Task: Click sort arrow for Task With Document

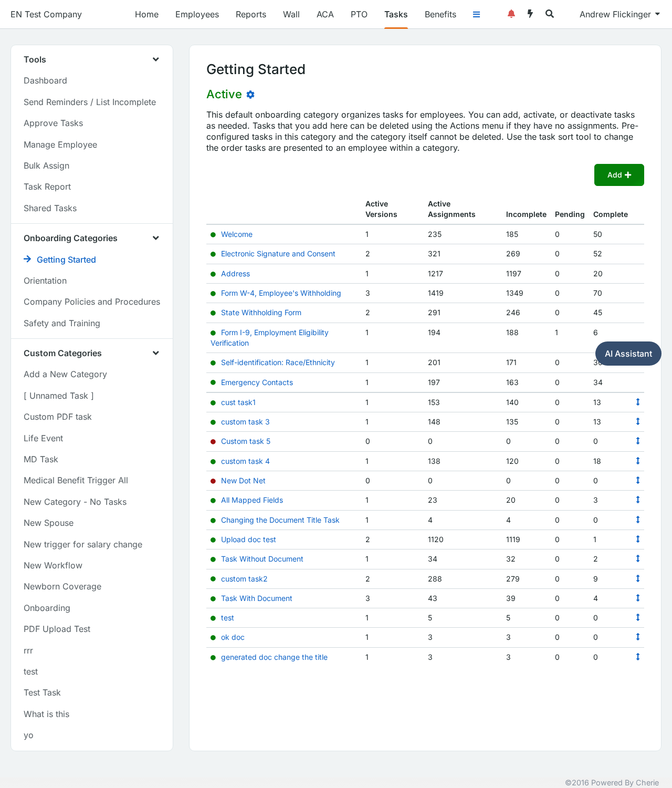Action: point(638,598)
